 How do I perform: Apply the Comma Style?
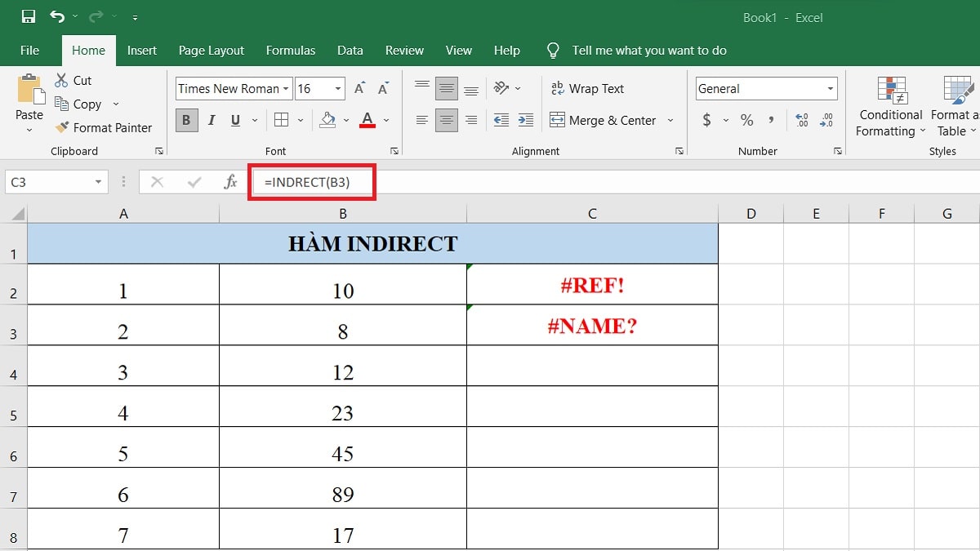coord(771,120)
